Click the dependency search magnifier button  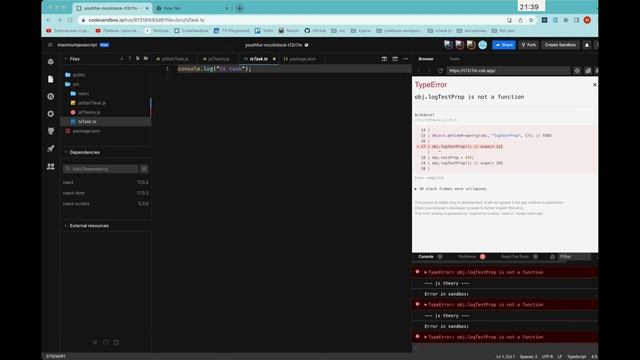click(144, 169)
